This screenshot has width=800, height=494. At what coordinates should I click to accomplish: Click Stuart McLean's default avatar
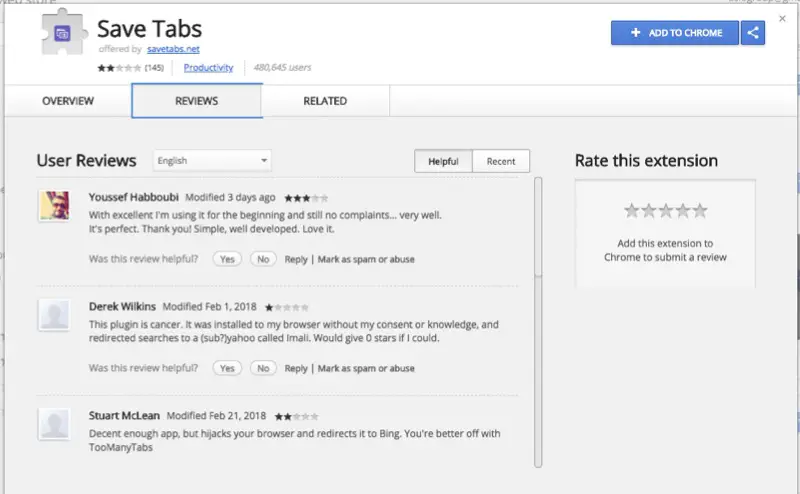click(54, 424)
